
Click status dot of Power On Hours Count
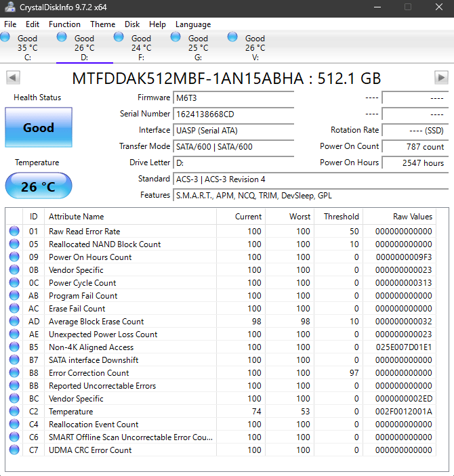[14, 257]
